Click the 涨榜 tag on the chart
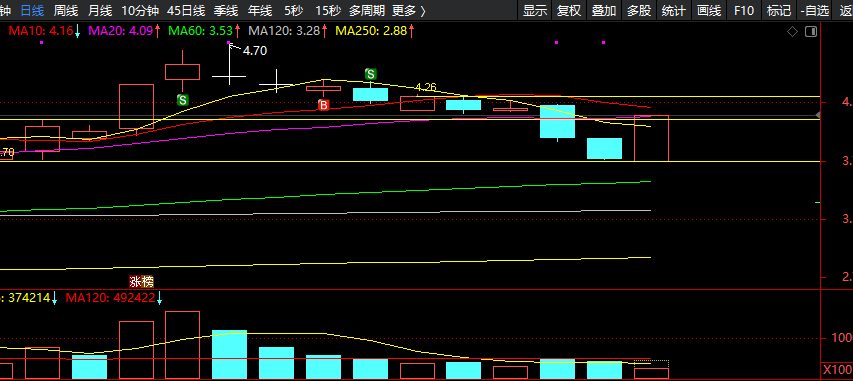Screen dimensions: 853x381 (x=141, y=281)
